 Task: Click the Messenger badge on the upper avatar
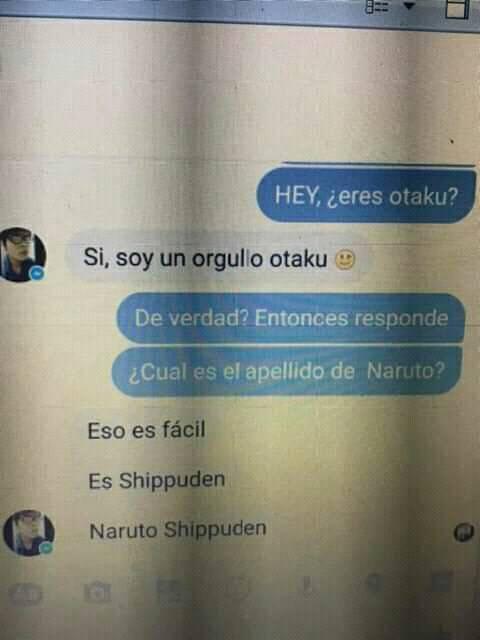pyautogui.click(x=38, y=273)
